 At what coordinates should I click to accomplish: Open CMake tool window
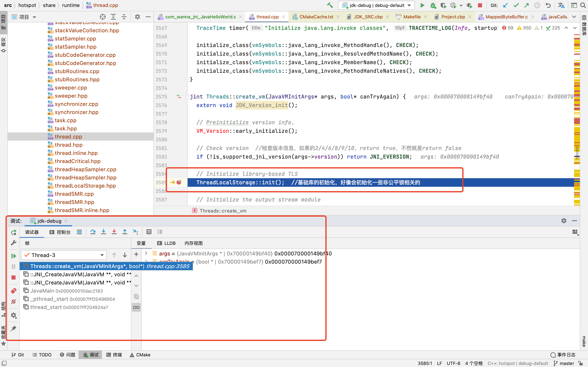click(x=140, y=355)
